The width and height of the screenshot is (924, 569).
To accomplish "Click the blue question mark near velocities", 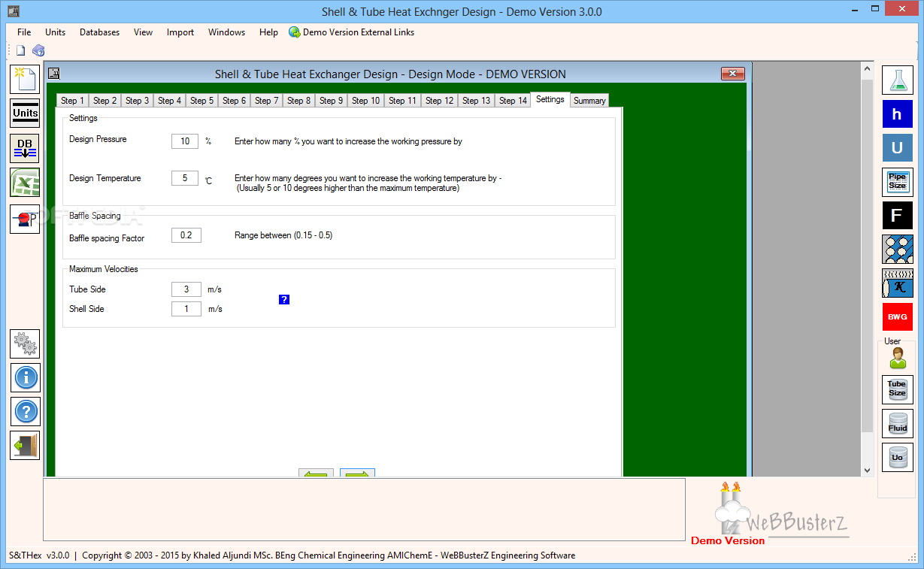I will coord(284,299).
